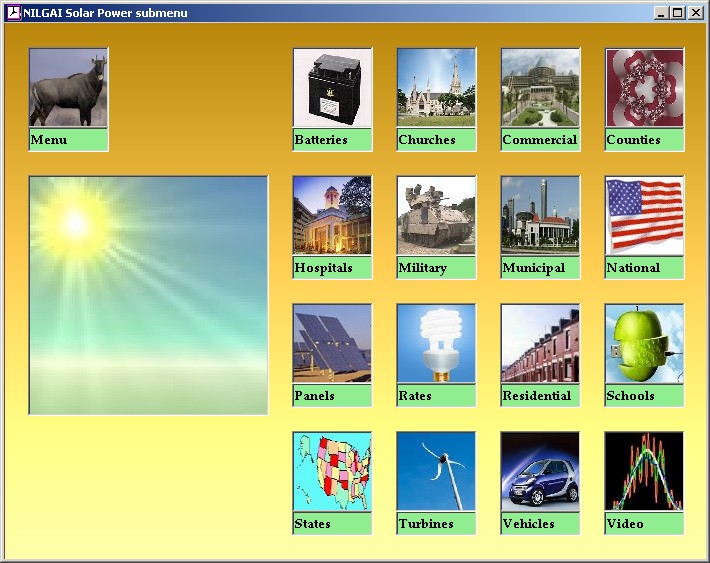Select the Churches cathedral icon
The width and height of the screenshot is (710, 563).
click(436, 88)
